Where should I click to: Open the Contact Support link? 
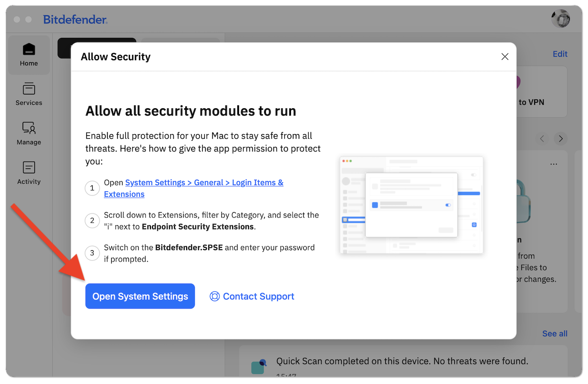(x=259, y=296)
